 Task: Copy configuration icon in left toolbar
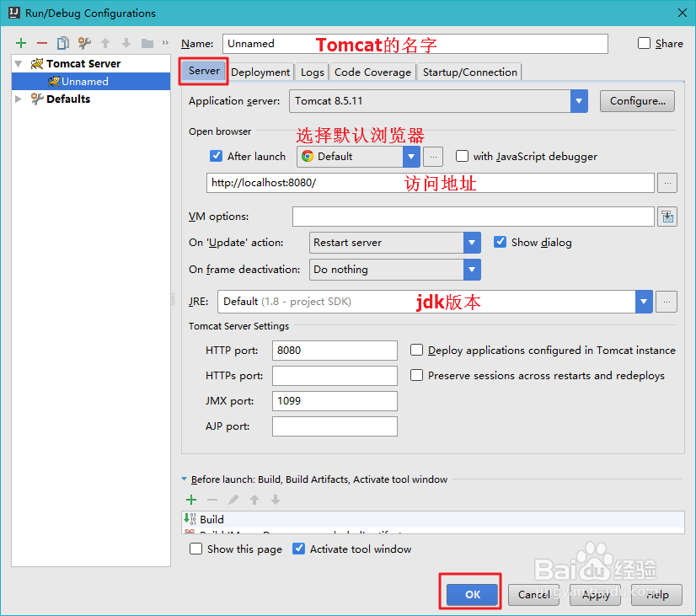[x=63, y=43]
